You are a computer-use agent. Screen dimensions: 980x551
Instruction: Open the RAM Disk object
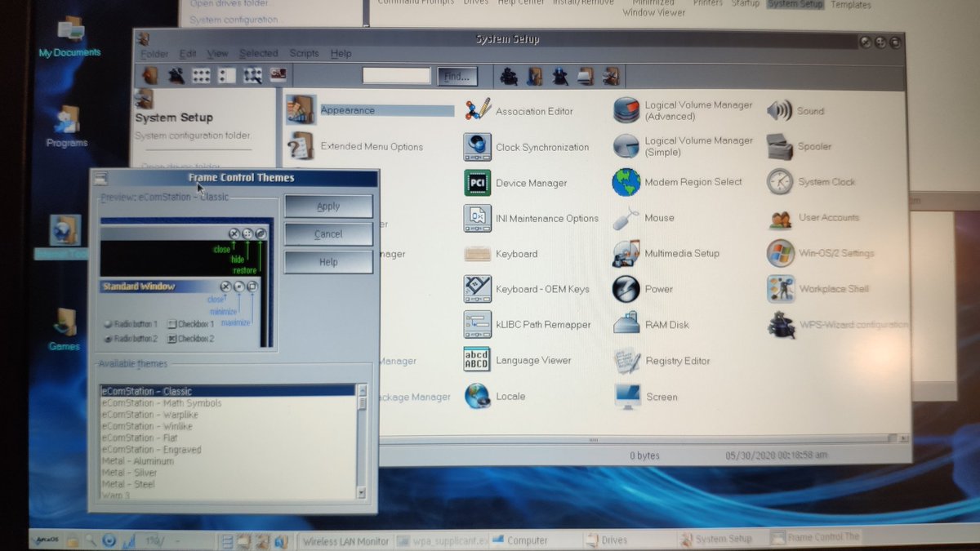(626, 324)
